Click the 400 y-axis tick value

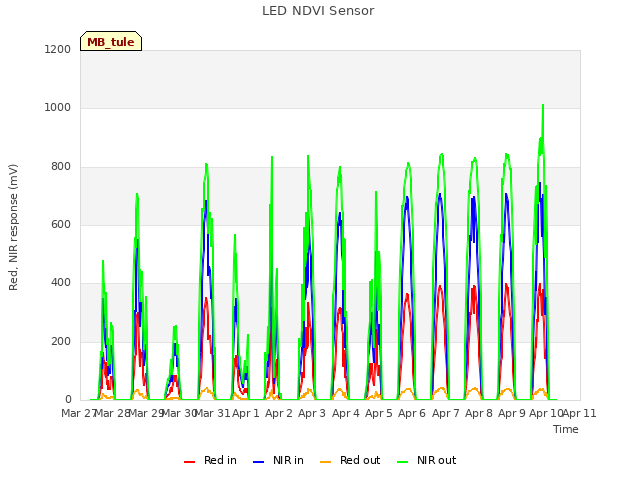pyautogui.click(x=61, y=282)
